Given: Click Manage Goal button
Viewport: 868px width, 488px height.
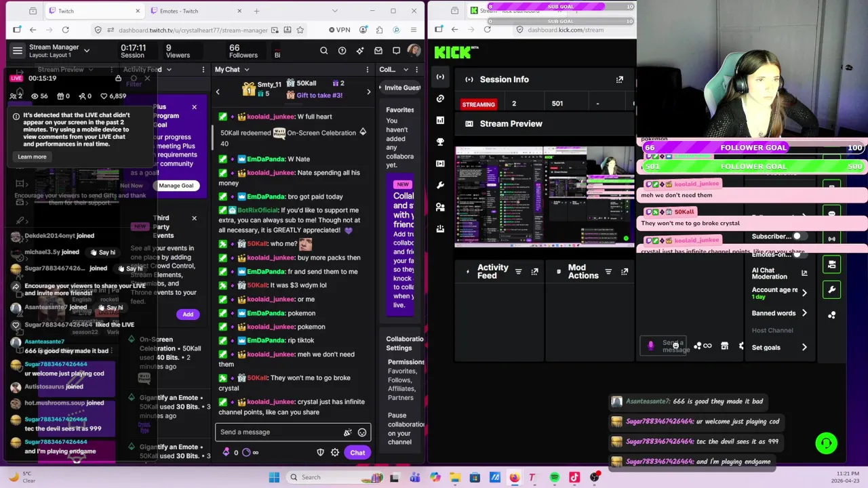Looking at the screenshot, I should click(x=176, y=186).
